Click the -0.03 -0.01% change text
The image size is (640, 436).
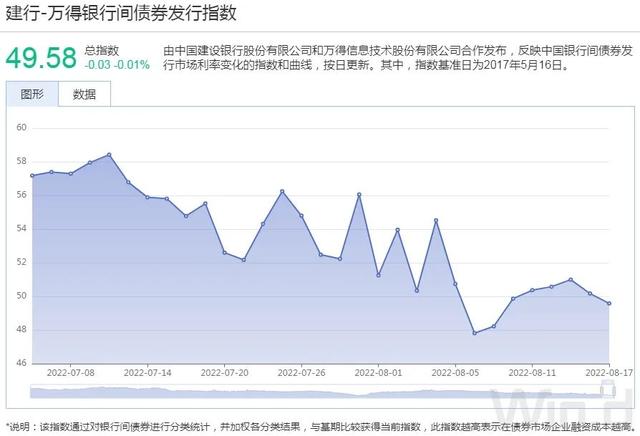coord(117,65)
